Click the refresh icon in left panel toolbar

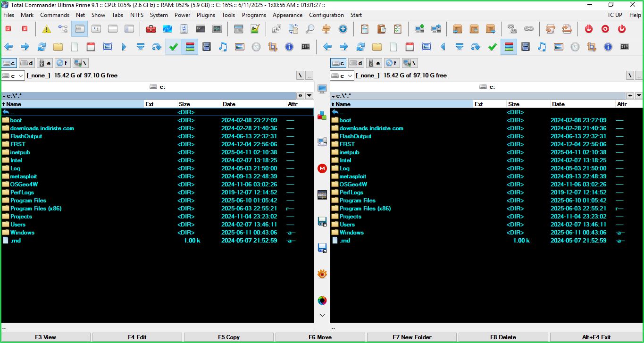point(42,47)
